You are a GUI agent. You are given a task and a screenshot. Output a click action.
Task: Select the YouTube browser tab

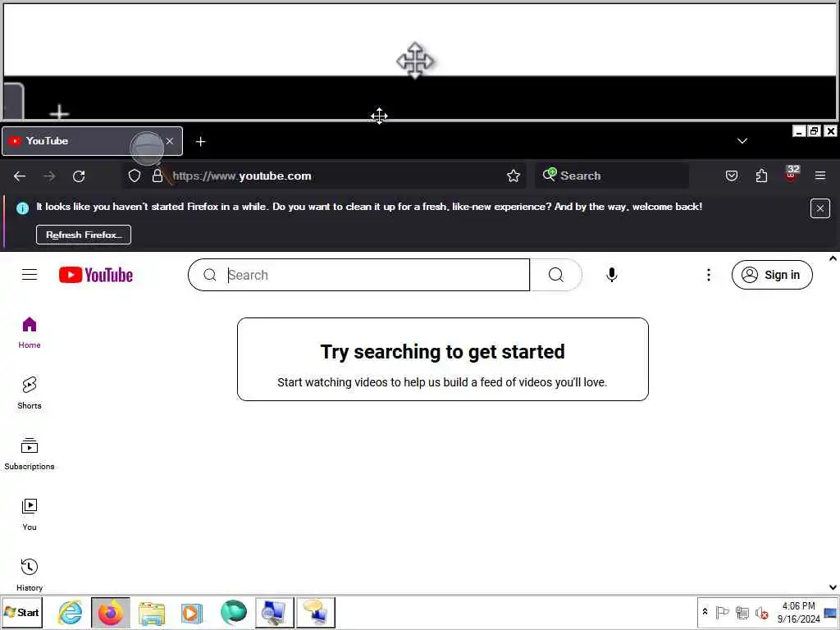[92, 141]
